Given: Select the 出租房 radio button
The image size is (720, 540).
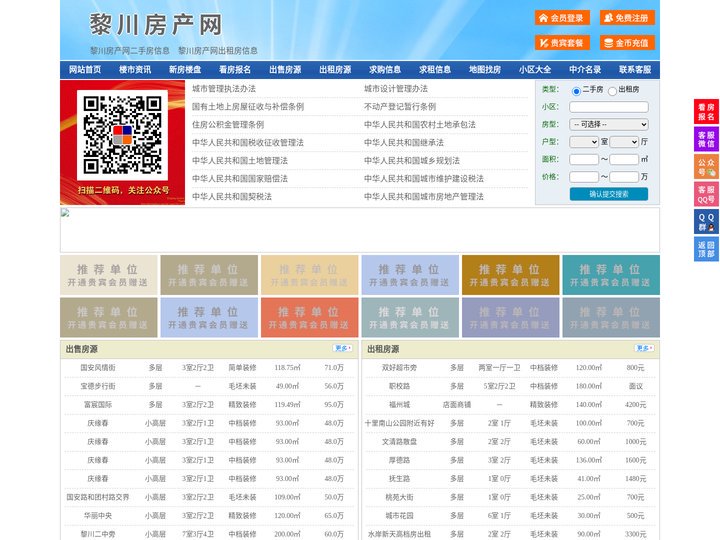Looking at the screenshot, I should pos(612,91).
